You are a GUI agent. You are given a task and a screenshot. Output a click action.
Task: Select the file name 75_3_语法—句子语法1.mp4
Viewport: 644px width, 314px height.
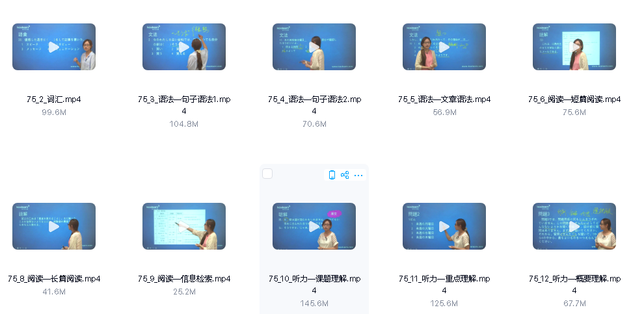(x=184, y=105)
